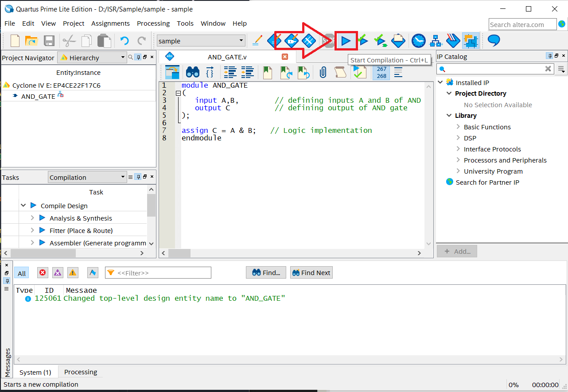Viewport: 568px width, 392px height.
Task: Toggle line numbers 267/268 display
Action: coord(381,72)
